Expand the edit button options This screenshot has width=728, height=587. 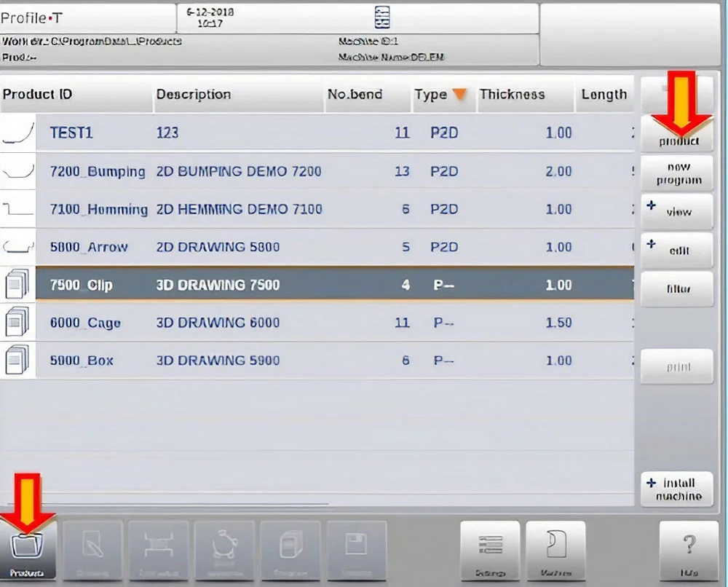pos(651,243)
